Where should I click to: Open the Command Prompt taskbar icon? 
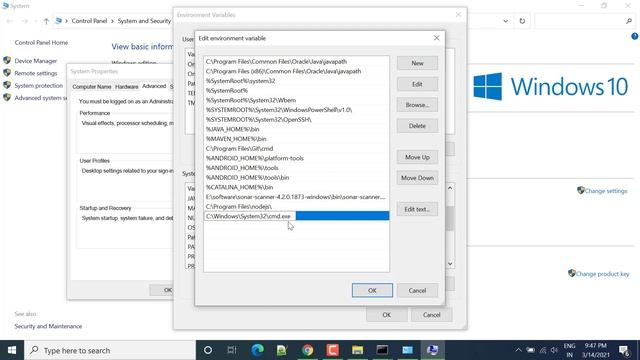click(x=382, y=350)
